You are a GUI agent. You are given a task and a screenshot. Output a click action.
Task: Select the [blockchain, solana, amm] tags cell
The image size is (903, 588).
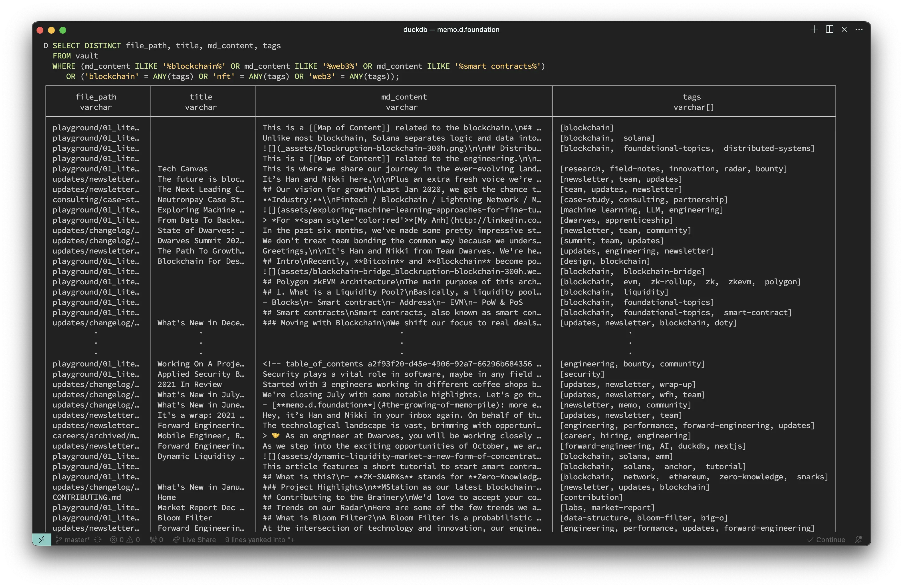[616, 456]
